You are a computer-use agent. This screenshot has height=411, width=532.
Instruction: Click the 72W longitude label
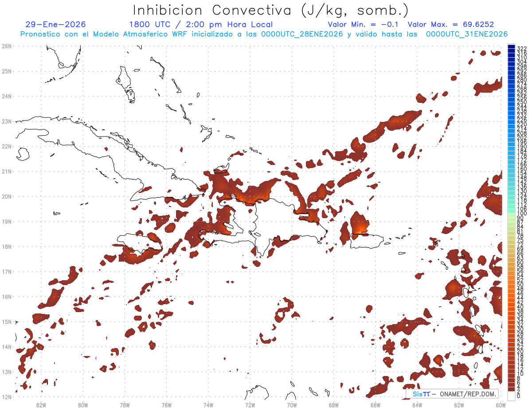[250, 405]
